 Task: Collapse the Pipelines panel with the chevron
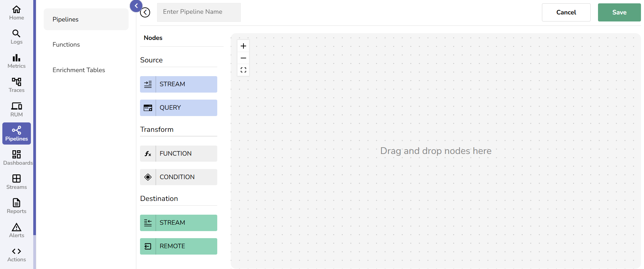click(x=136, y=6)
